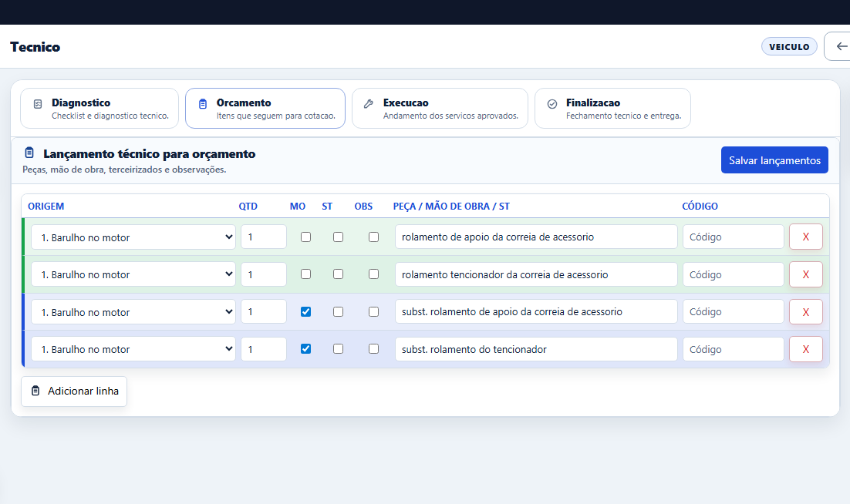The height and width of the screenshot is (504, 850).
Task: Switch to the Orcamento tab
Action: [x=265, y=108]
